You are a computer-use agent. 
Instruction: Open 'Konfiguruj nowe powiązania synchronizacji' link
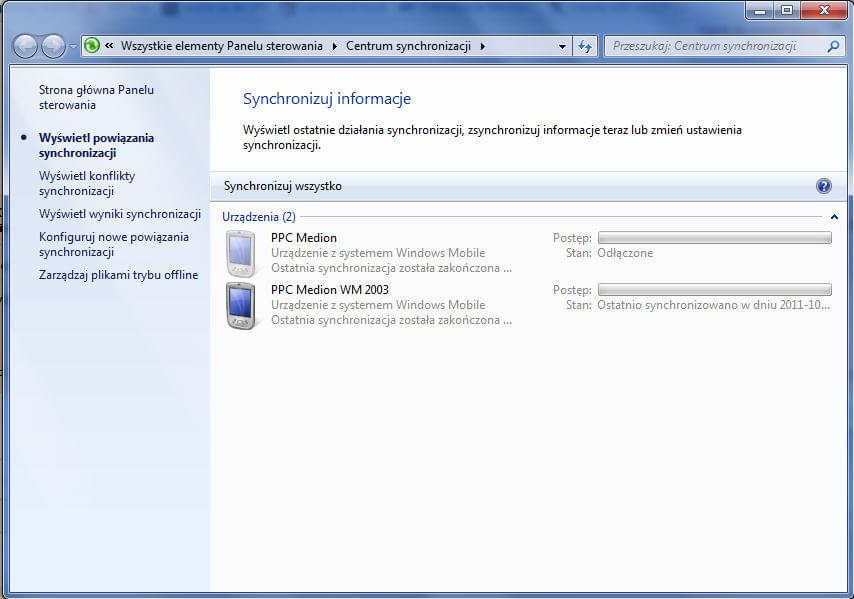(x=114, y=245)
